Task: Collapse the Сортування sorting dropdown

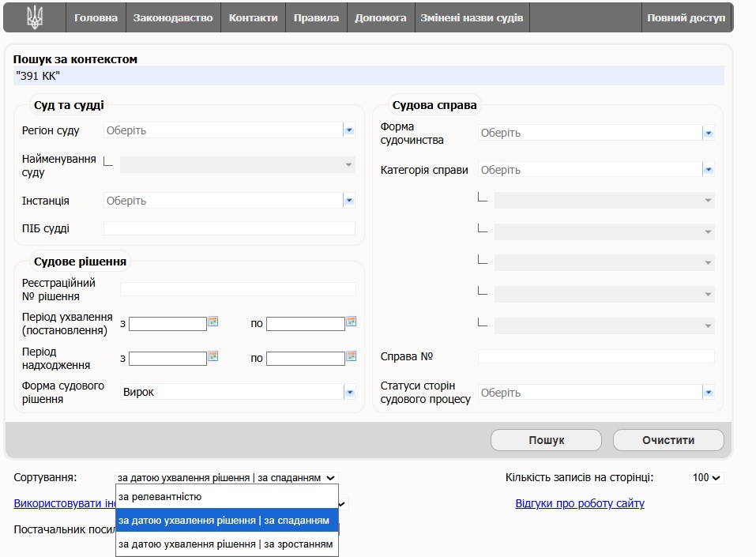Action: click(227, 477)
